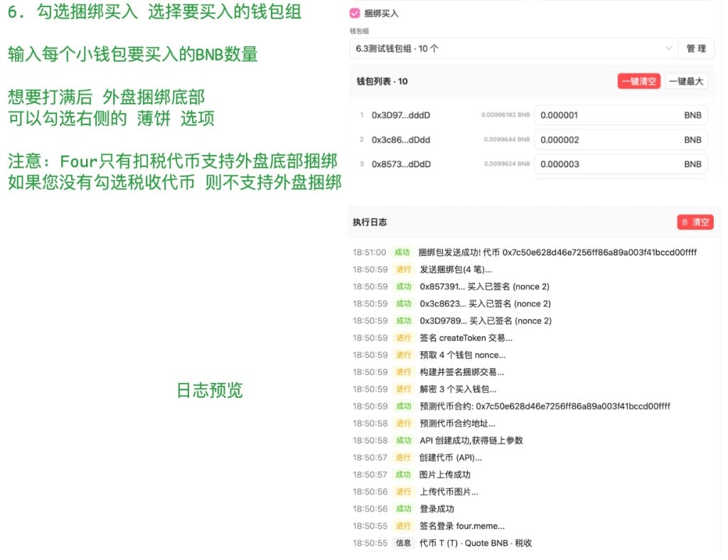Select wallet address 0x8573...dDdD
Image resolution: width=728 pixels, height=560 pixels.
(x=401, y=164)
